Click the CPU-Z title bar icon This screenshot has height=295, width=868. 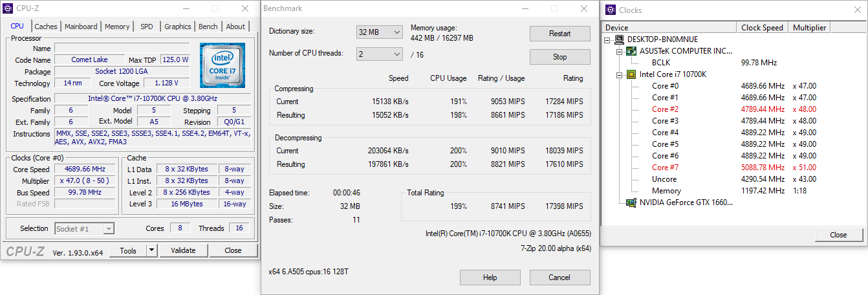(x=8, y=8)
